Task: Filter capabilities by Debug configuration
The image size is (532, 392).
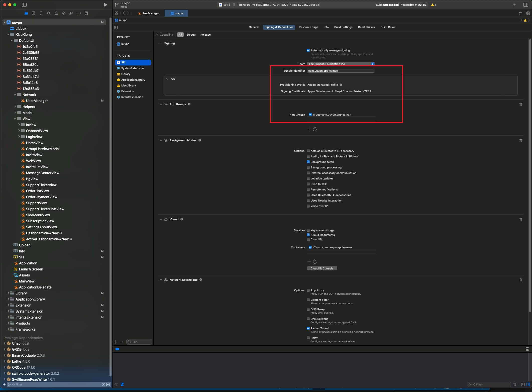Action: click(x=191, y=35)
